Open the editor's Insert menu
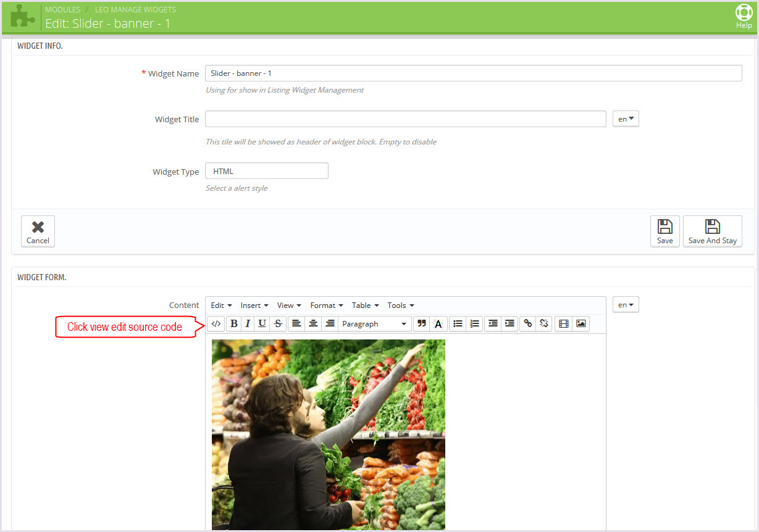Screen dimensions: 759x532 (x=254, y=305)
